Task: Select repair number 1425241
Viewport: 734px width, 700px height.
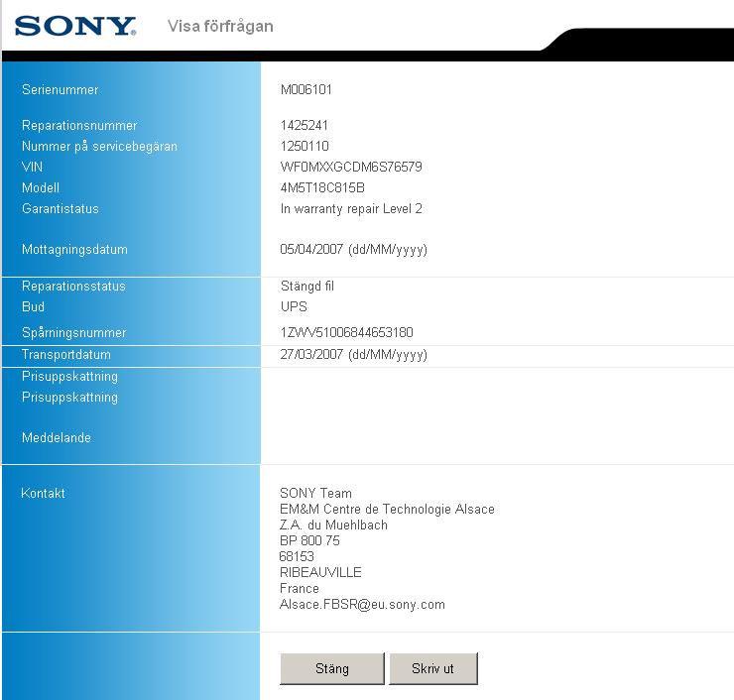Action: pos(304,125)
